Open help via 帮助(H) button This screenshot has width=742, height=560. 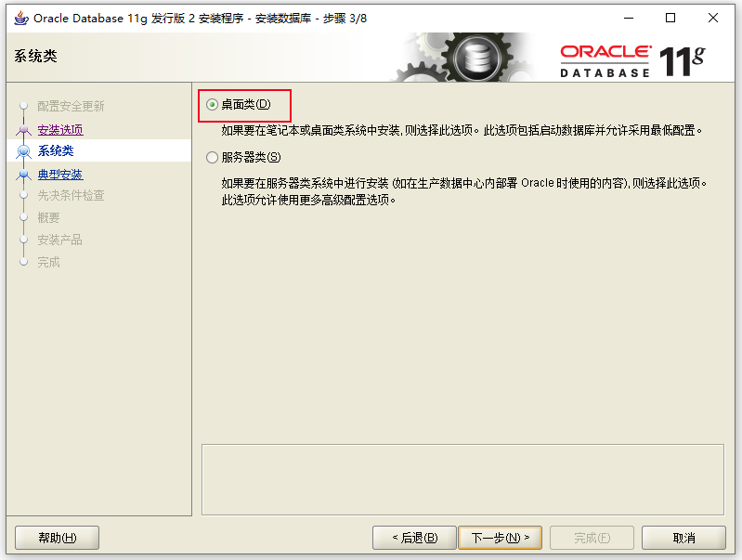click(58, 538)
